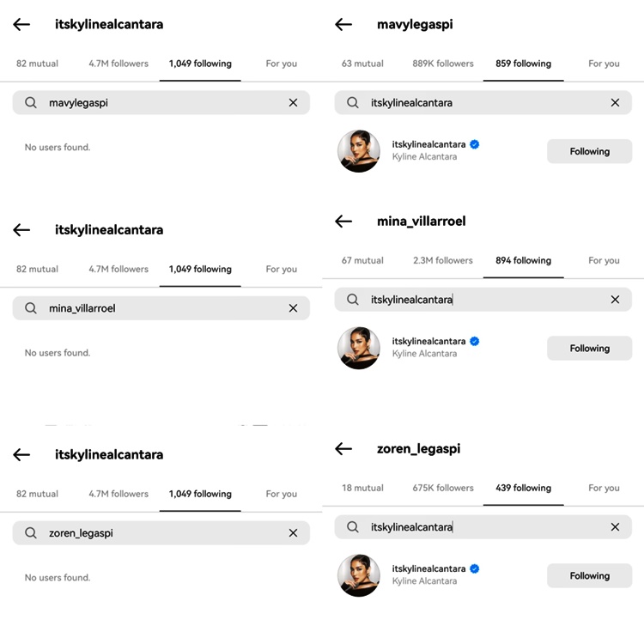Click the search field in zoren_legaspi's following
This screenshot has height=644, width=644.
pyautogui.click(x=483, y=527)
